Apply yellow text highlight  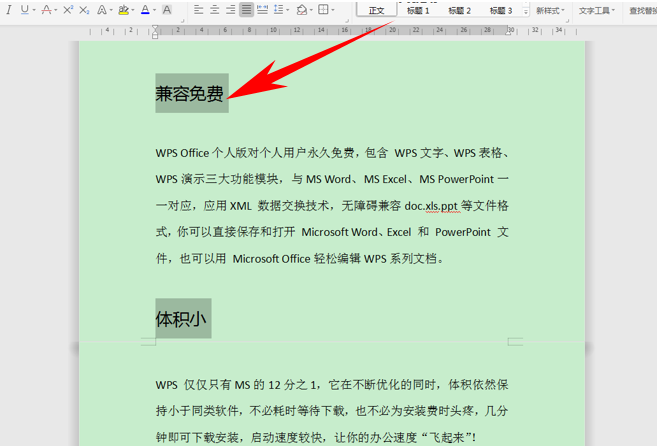click(123, 10)
